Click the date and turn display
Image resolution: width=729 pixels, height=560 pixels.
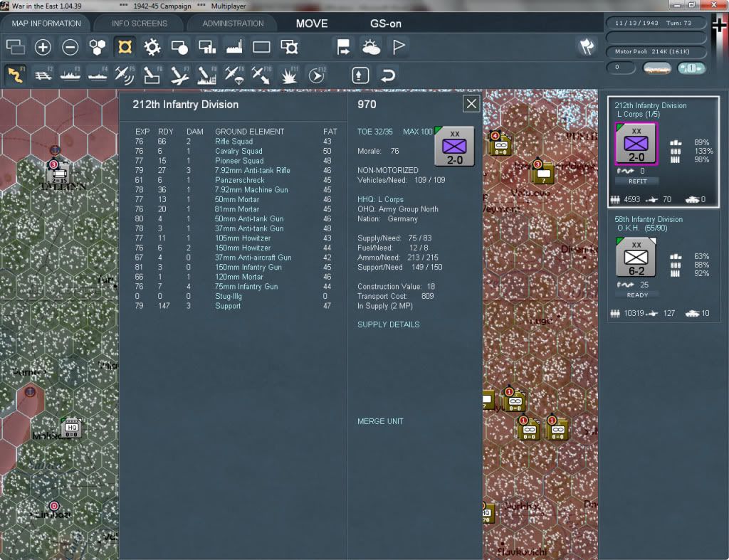[x=656, y=23]
